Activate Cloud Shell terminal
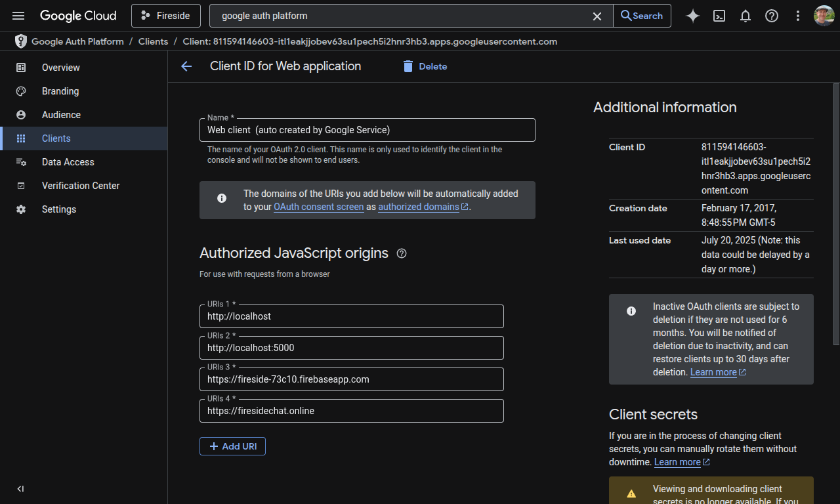 (x=719, y=16)
